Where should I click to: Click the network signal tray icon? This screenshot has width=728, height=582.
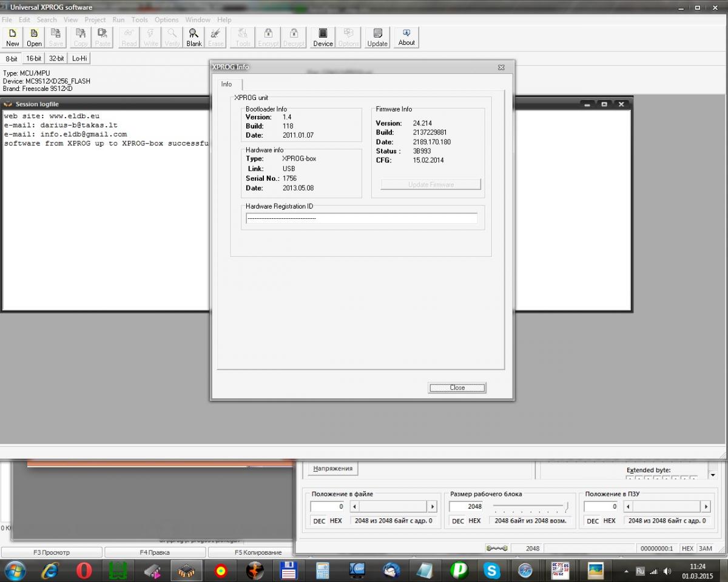[x=654, y=571]
